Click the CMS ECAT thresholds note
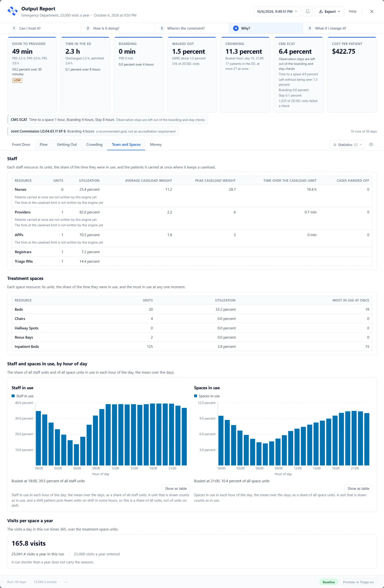The image size is (384, 588). [108, 119]
